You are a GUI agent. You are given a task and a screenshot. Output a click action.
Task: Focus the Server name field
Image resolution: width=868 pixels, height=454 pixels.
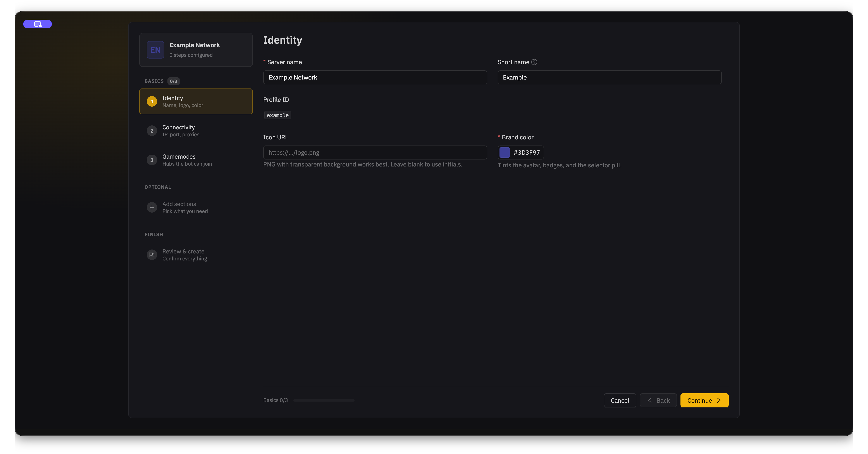click(375, 77)
